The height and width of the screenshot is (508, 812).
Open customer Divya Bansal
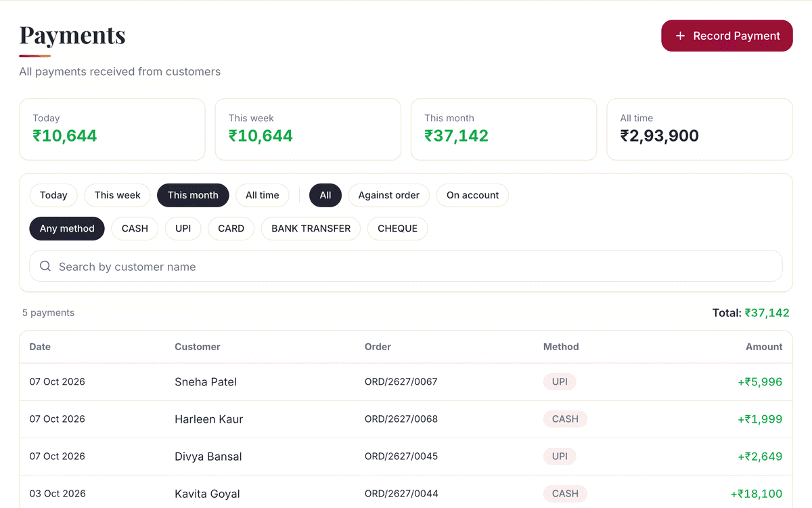tap(208, 457)
